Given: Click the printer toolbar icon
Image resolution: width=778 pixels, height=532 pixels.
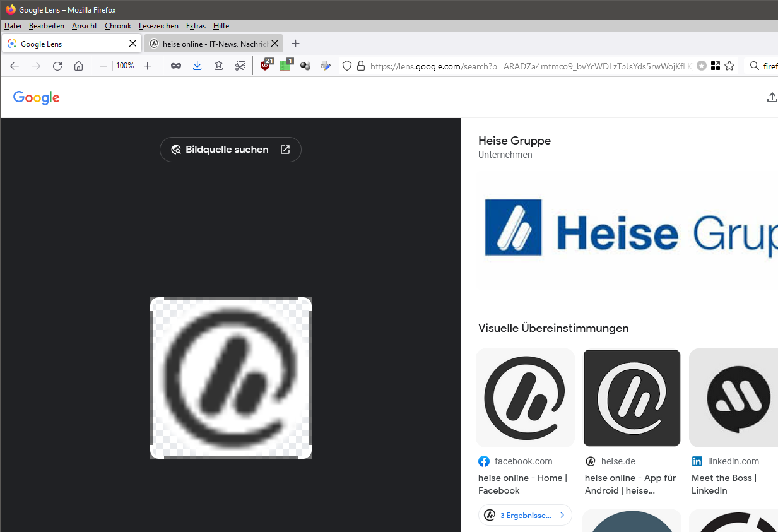Looking at the screenshot, I should [326, 66].
